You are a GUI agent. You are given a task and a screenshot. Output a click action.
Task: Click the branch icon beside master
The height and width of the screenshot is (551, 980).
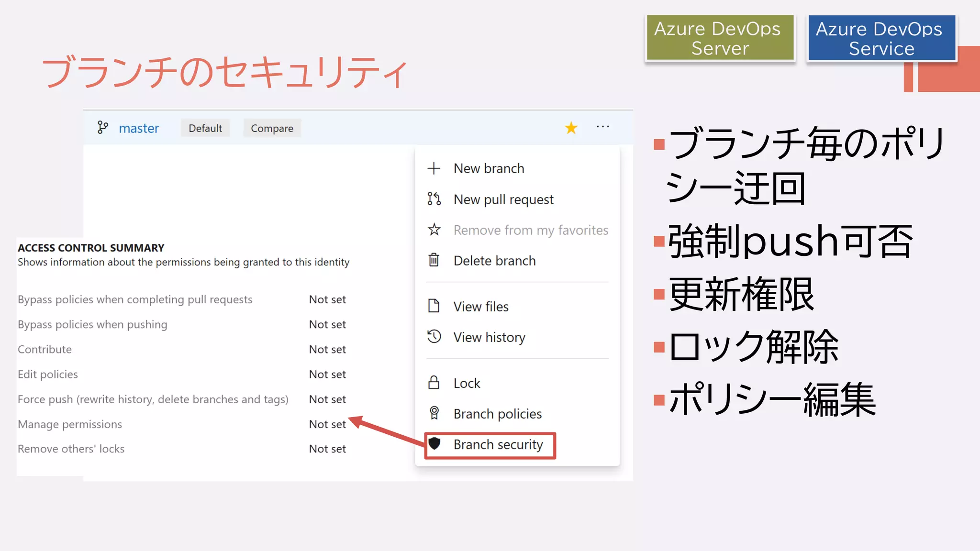click(102, 127)
